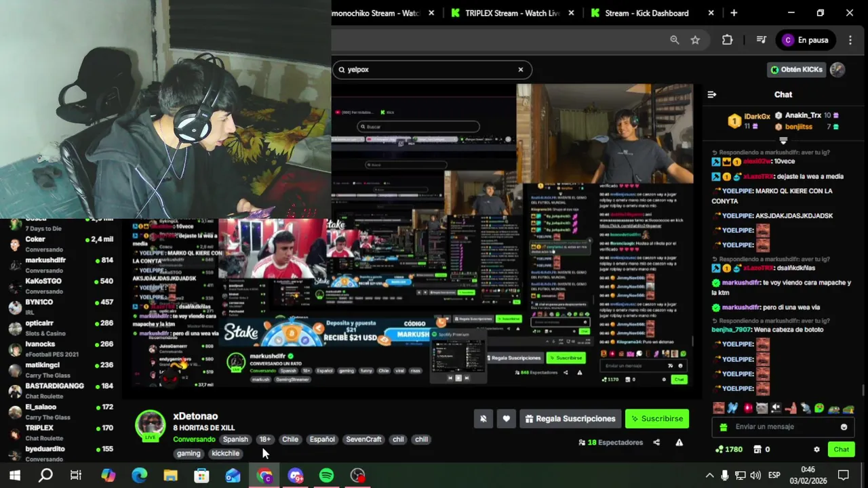Image resolution: width=868 pixels, height=488 pixels.
Task: Report the stream using the warning triangle
Action: [x=679, y=443]
